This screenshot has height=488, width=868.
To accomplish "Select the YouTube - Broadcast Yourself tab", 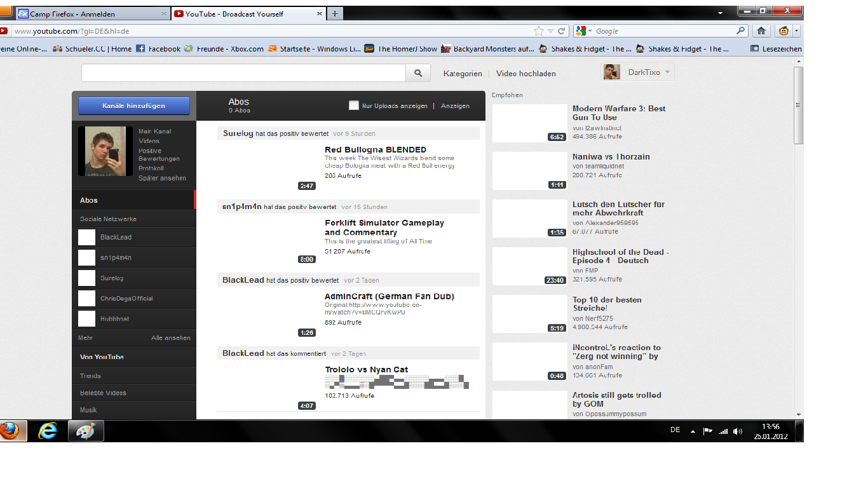I will (247, 13).
